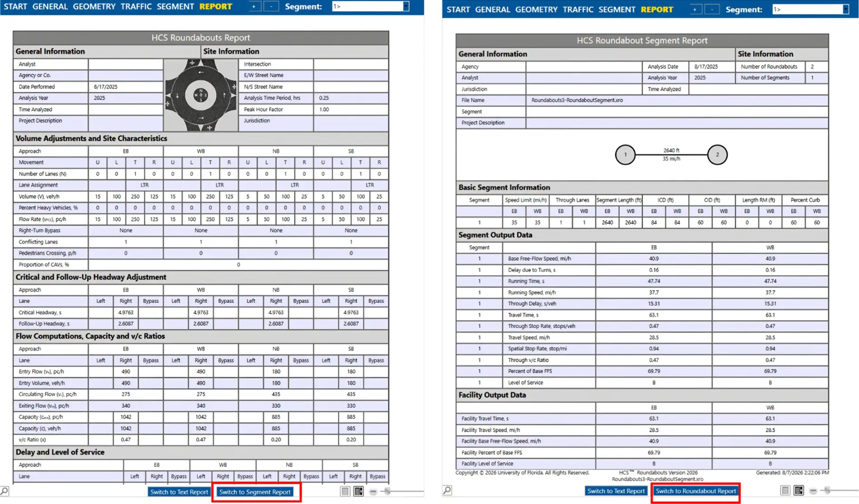Switch to the TRAFFIC tab in the left window
This screenshot has height=504, width=859.
click(136, 6)
